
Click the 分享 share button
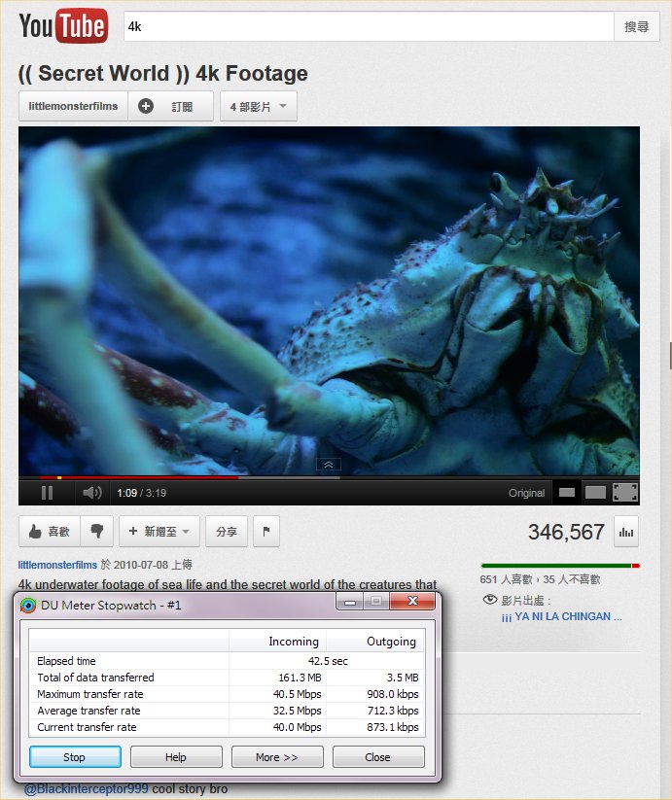(227, 531)
